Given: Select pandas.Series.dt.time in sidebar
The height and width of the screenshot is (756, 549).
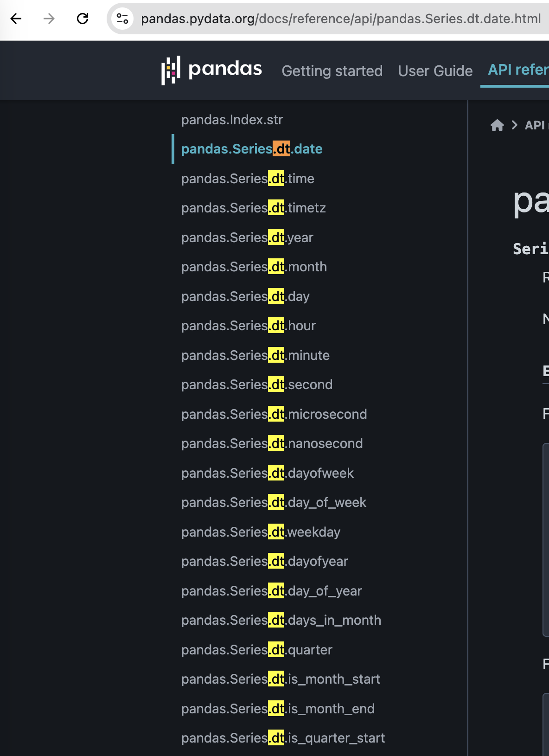Looking at the screenshot, I should pos(248,179).
